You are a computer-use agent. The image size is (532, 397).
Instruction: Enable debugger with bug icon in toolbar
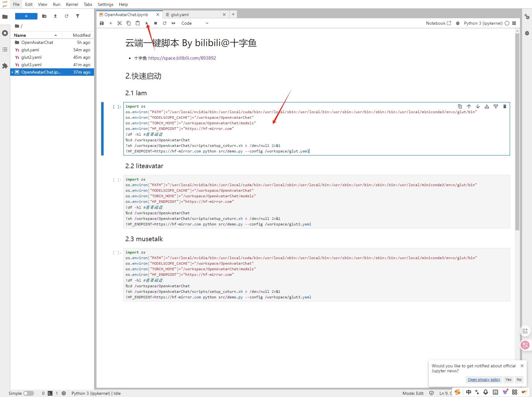pos(458,23)
